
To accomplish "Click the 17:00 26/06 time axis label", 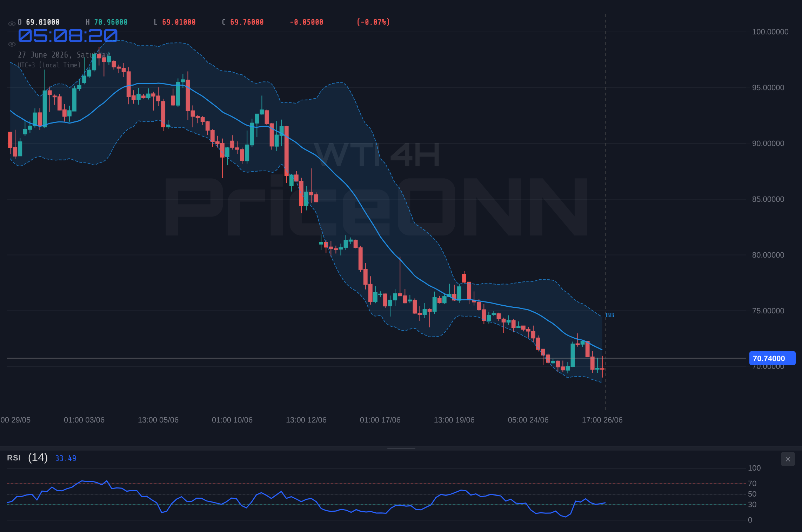I will (x=602, y=420).
